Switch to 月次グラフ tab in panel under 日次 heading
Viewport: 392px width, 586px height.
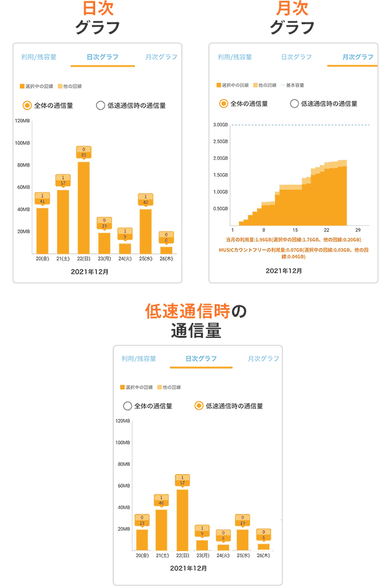coord(161,57)
